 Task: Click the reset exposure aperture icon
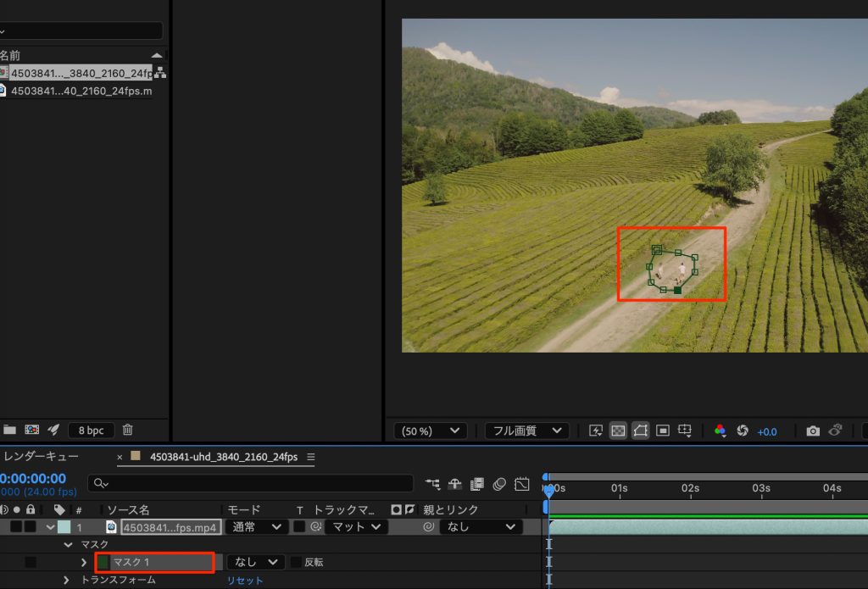point(743,431)
